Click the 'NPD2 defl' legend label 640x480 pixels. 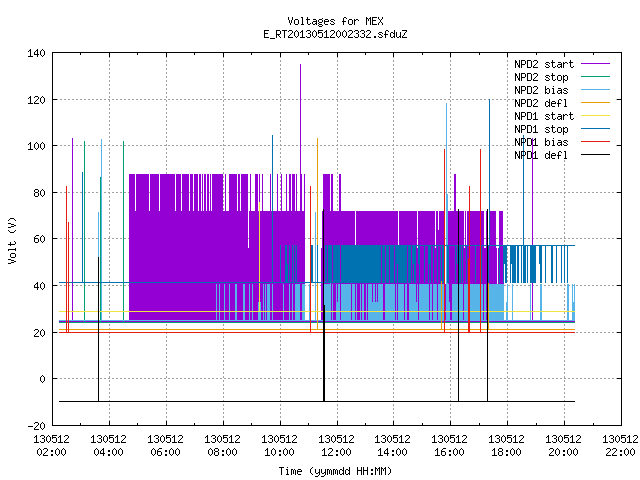click(541, 103)
